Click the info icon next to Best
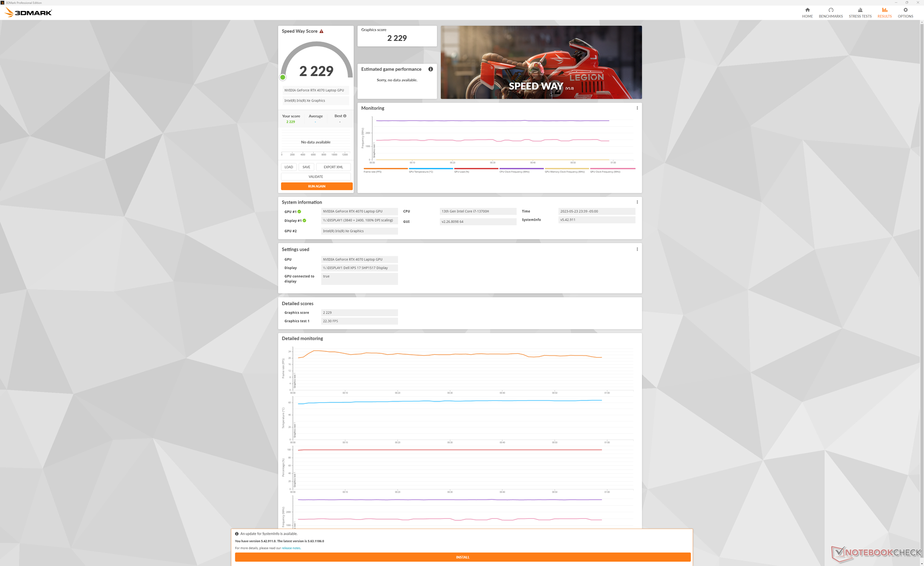The image size is (924, 566). [345, 116]
